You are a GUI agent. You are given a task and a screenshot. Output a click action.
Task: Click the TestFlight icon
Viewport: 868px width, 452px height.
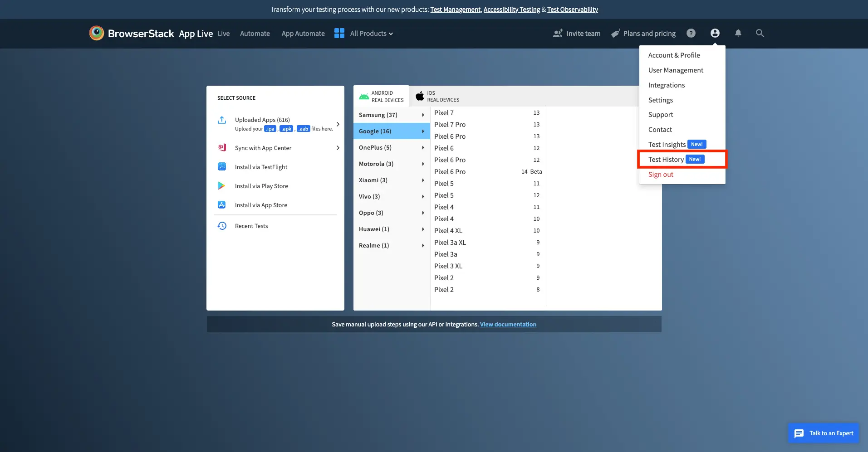point(222,167)
